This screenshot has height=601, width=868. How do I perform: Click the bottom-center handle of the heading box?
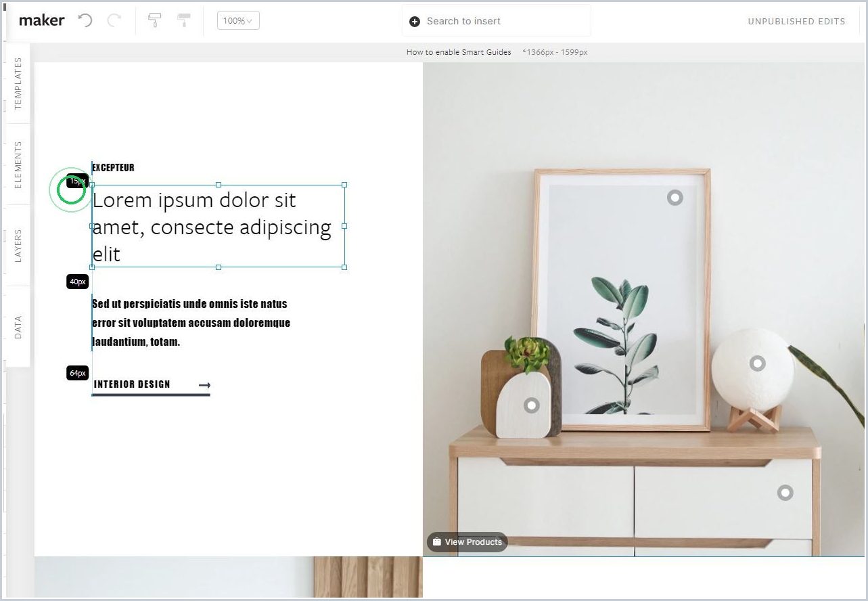point(218,267)
